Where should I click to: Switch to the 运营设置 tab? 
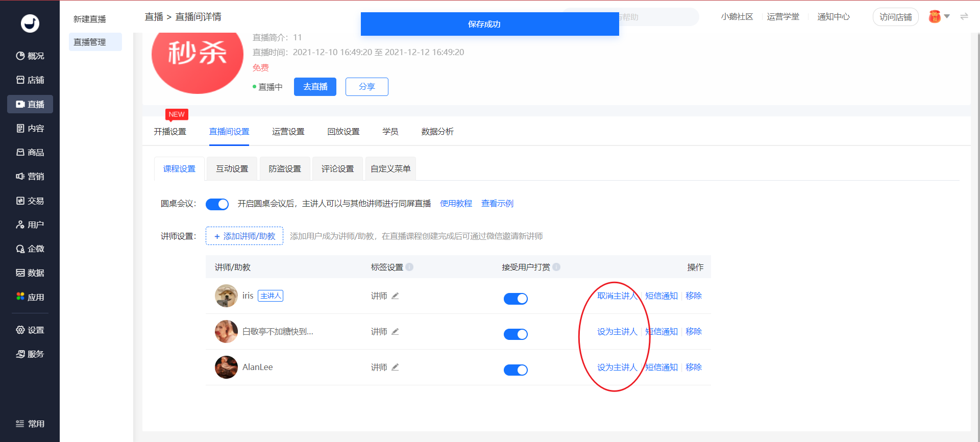pyautogui.click(x=288, y=132)
